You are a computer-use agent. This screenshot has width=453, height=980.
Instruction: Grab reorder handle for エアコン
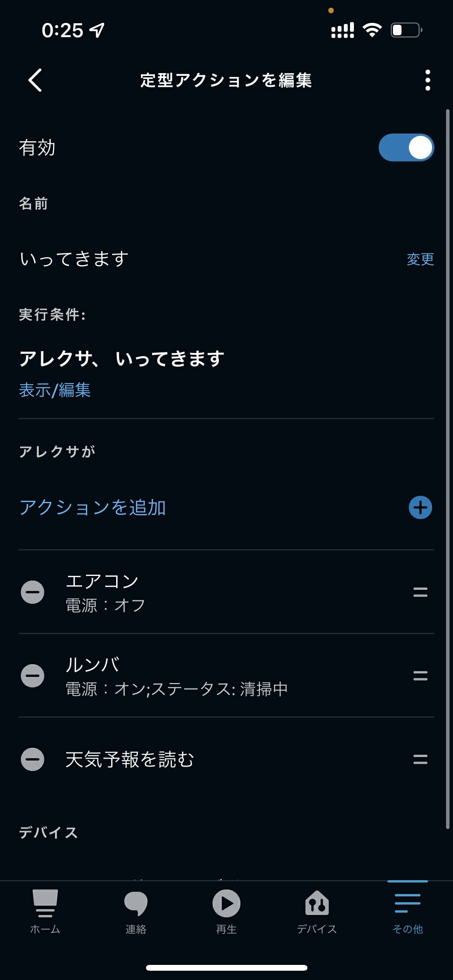420,592
